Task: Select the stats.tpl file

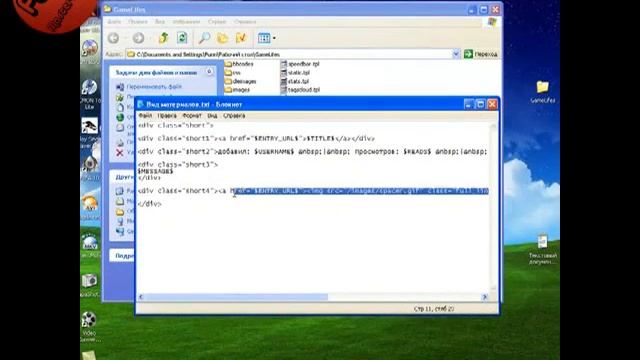Action: coord(295,81)
